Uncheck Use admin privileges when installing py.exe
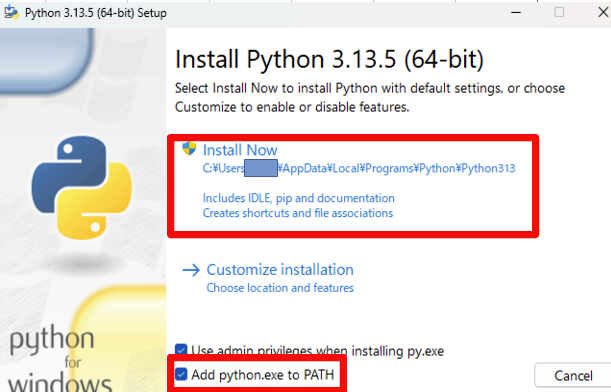The image size is (611, 392). pos(181,349)
